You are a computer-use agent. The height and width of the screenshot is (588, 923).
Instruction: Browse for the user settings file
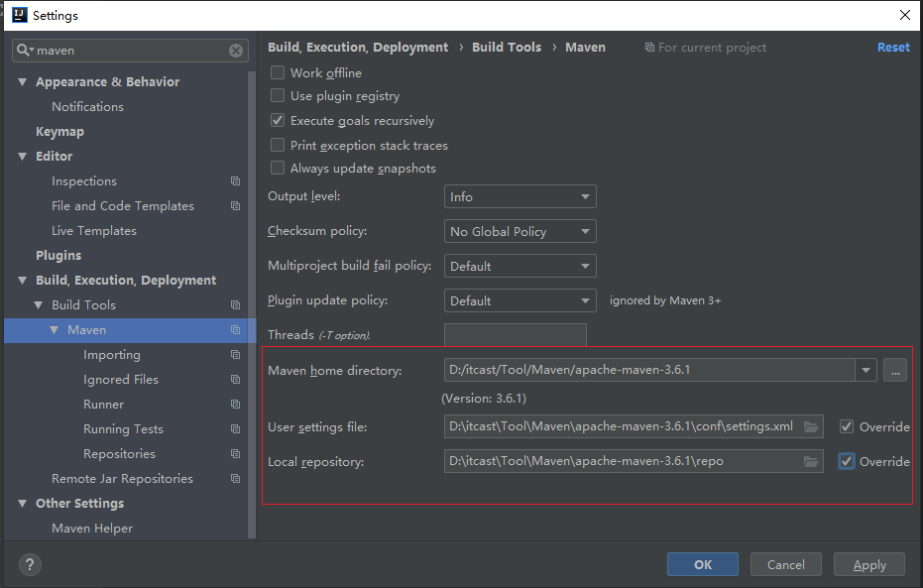[811, 427]
